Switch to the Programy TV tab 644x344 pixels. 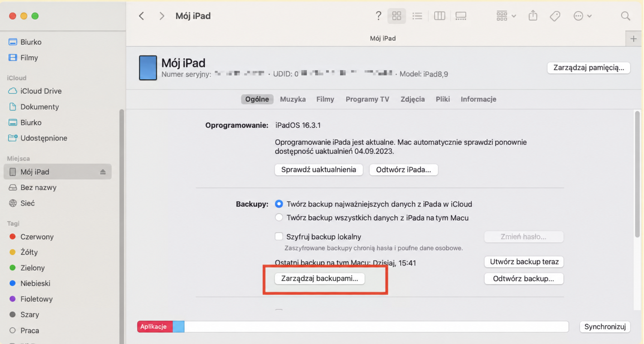pyautogui.click(x=367, y=99)
